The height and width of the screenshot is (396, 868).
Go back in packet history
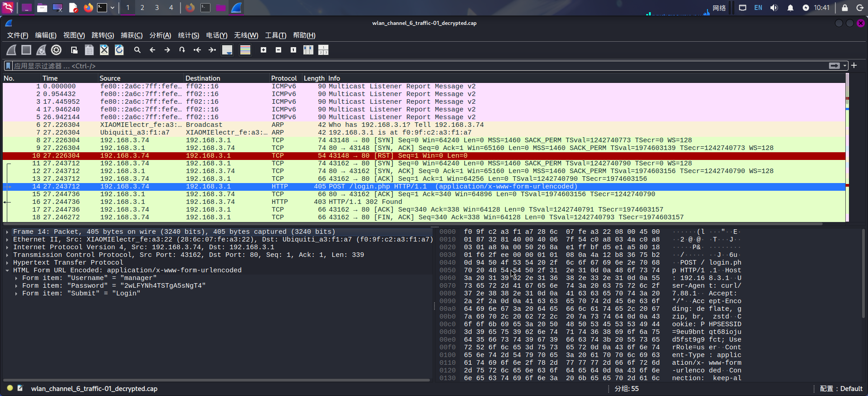152,50
